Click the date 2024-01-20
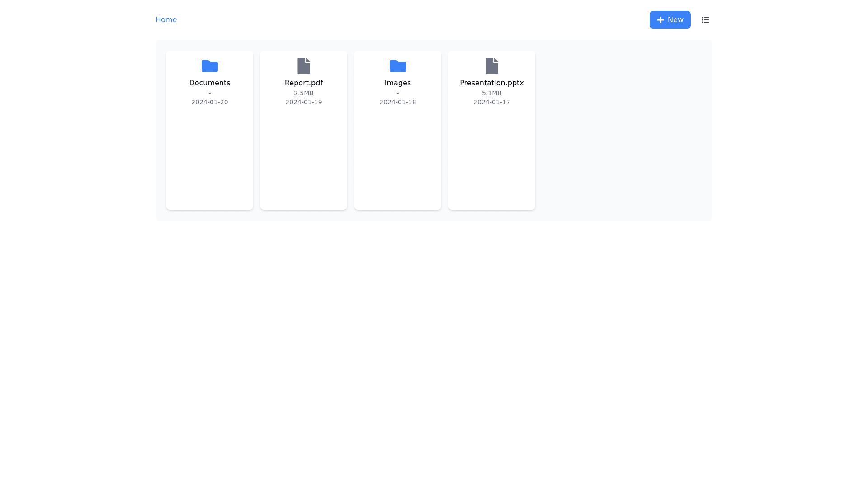 click(209, 102)
